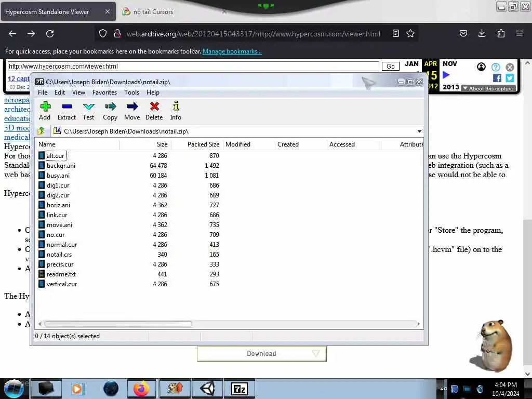The image size is (532, 399).
Task: Open the Wayback help icon
Action: tap(496, 67)
